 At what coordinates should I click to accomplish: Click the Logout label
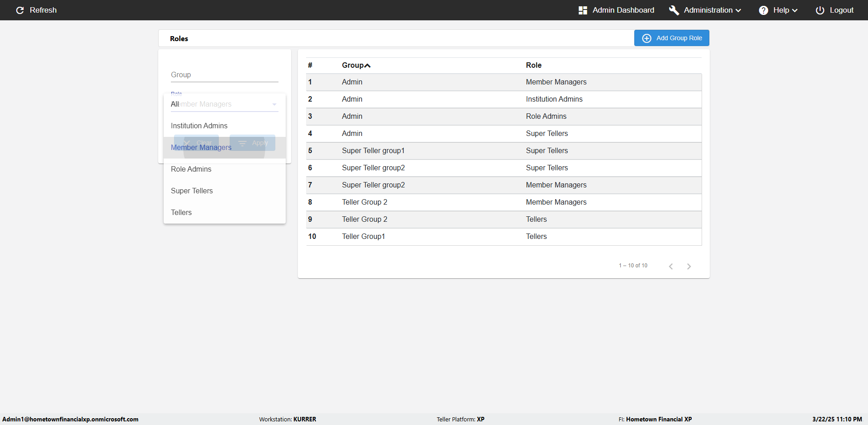click(x=841, y=10)
